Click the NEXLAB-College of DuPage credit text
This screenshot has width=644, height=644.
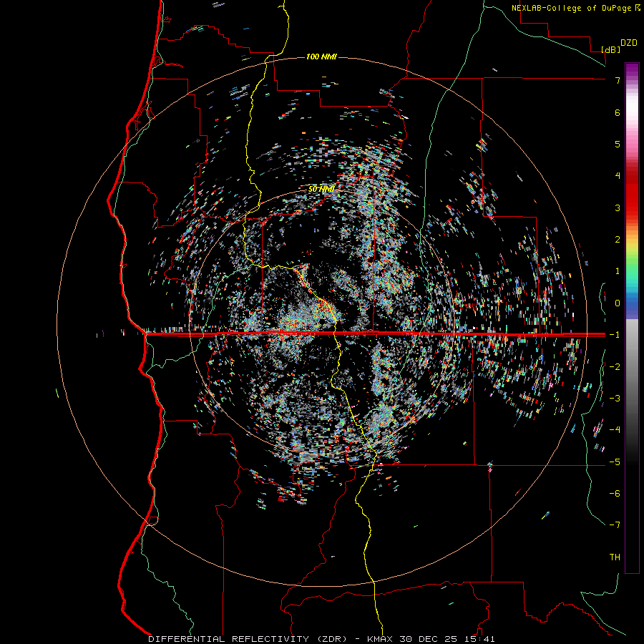(571, 8)
